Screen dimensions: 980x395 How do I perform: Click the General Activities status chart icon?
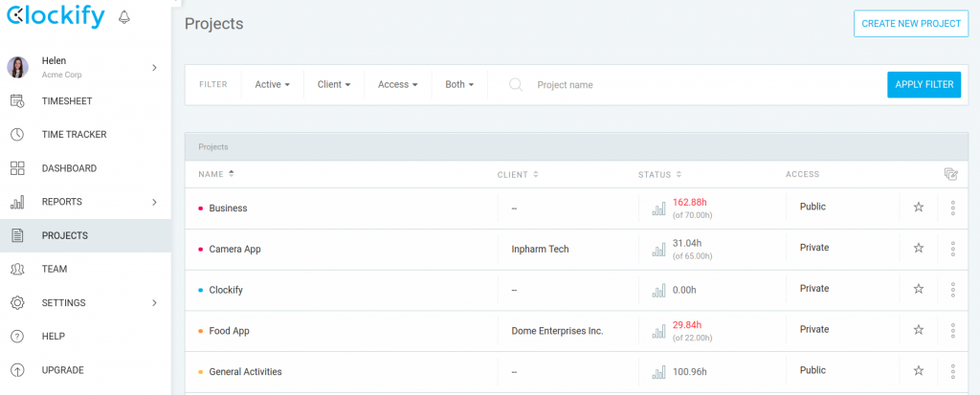[658, 372]
